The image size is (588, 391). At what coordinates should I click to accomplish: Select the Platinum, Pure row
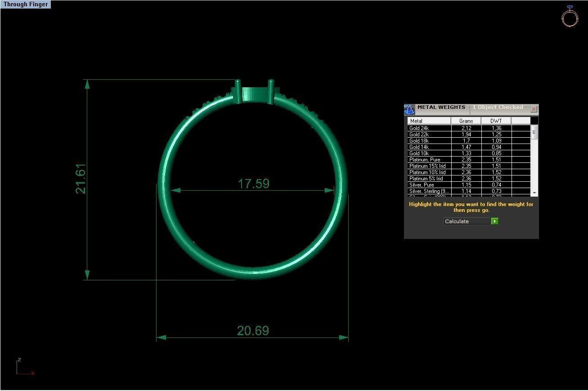(469, 160)
